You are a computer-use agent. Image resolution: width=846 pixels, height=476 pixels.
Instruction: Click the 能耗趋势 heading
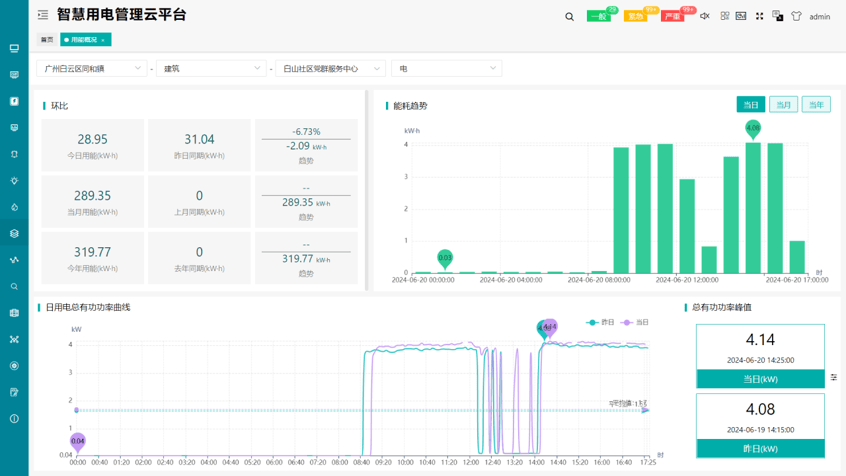(410, 106)
